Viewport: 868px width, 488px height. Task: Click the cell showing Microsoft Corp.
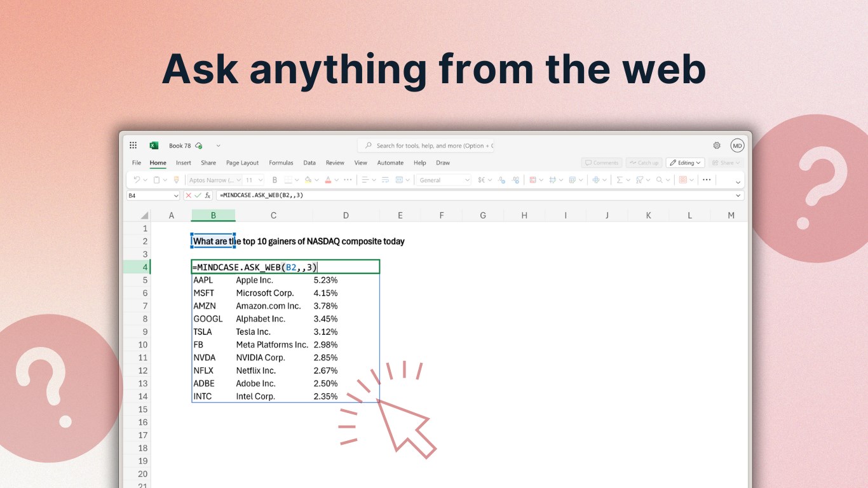(x=265, y=293)
